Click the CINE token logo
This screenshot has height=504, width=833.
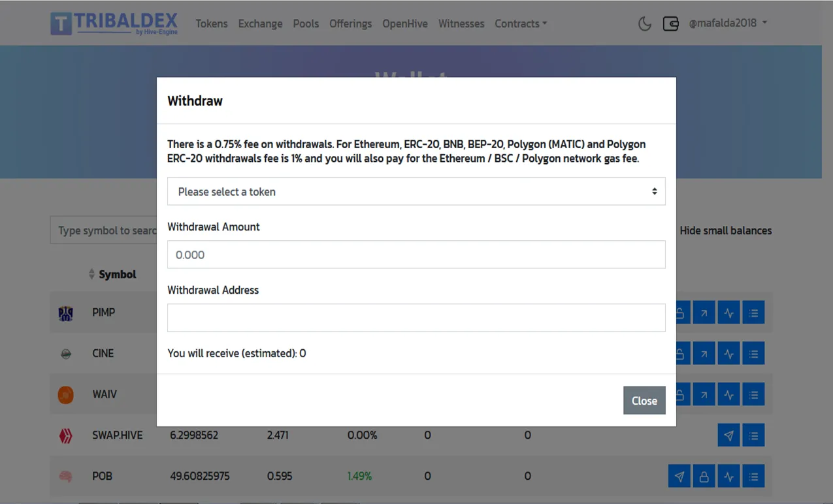65,354
